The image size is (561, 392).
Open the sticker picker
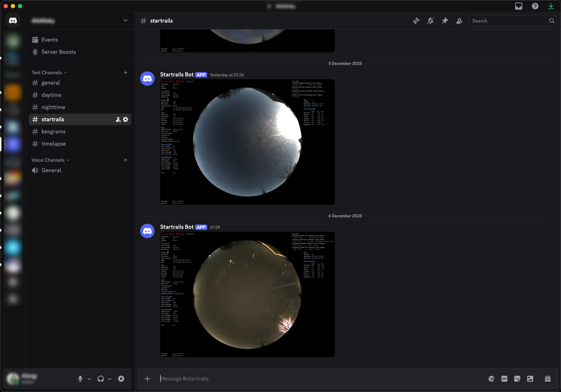click(517, 379)
